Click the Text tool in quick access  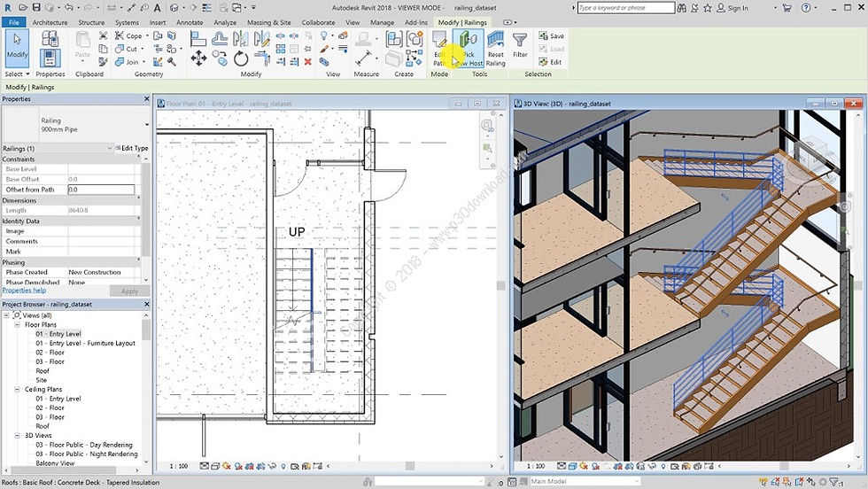[x=158, y=8]
